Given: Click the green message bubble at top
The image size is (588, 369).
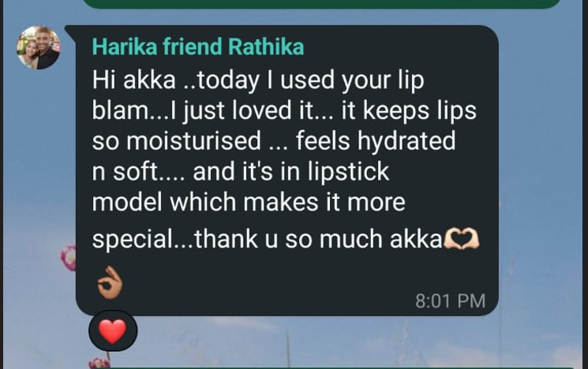Looking at the screenshot, I should pos(321,4).
